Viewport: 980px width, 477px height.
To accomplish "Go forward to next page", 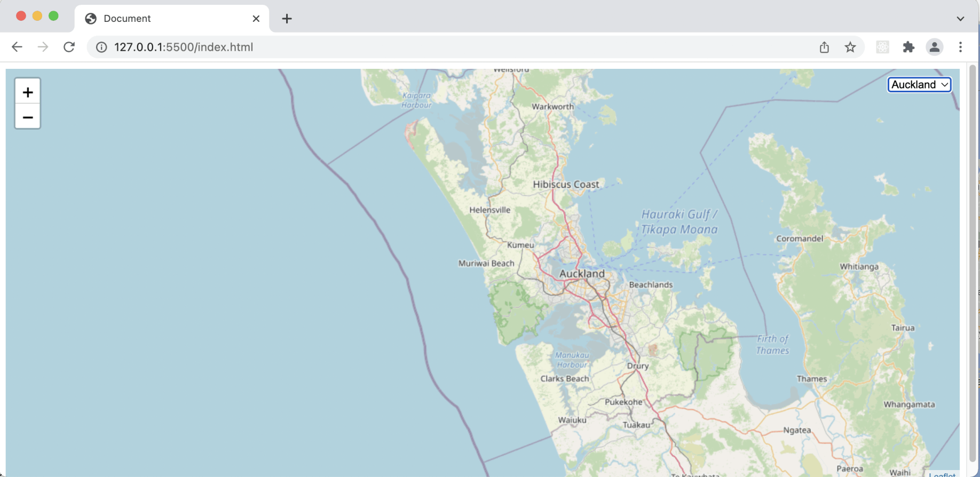I will [43, 47].
